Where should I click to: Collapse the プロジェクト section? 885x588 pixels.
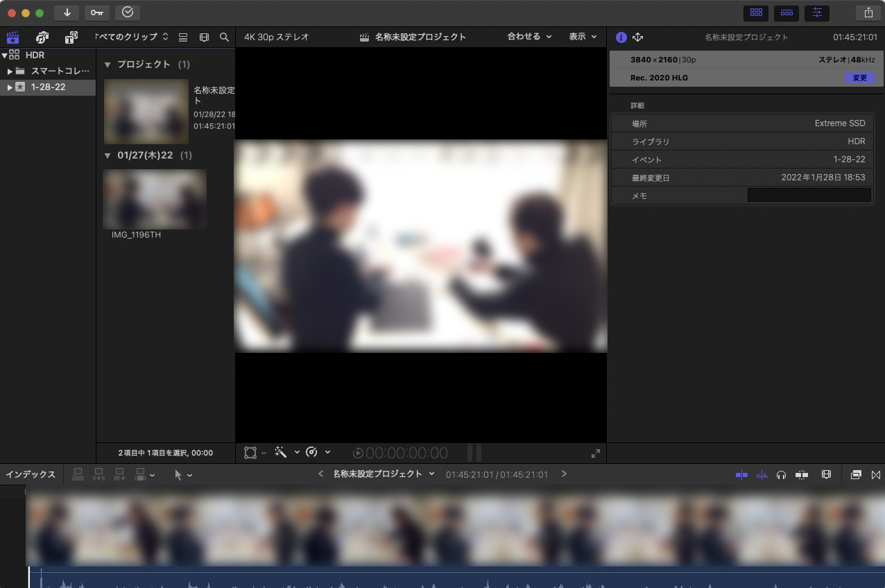click(108, 64)
